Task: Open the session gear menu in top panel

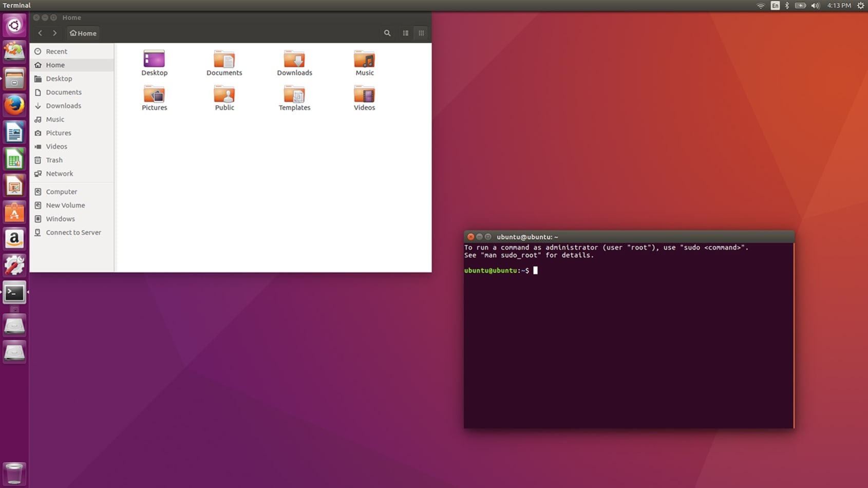Action: pos(861,6)
